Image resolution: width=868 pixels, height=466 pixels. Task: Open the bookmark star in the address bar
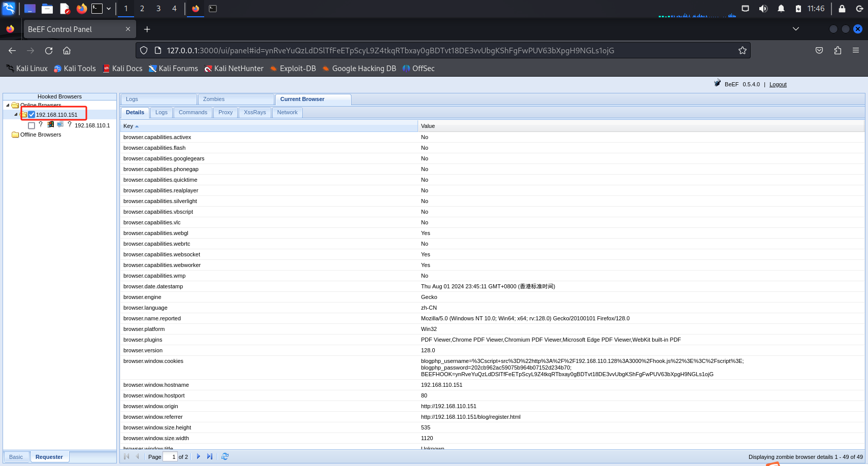[743, 50]
